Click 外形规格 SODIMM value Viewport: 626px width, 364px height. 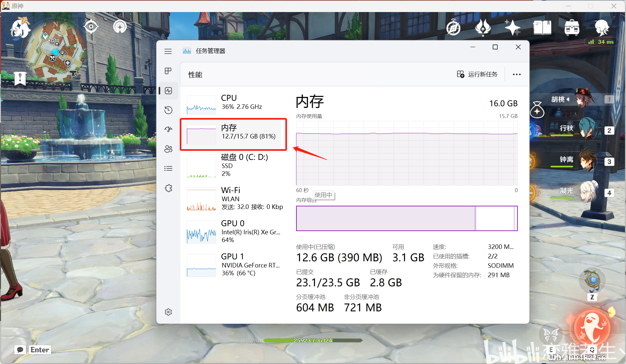[501, 266]
